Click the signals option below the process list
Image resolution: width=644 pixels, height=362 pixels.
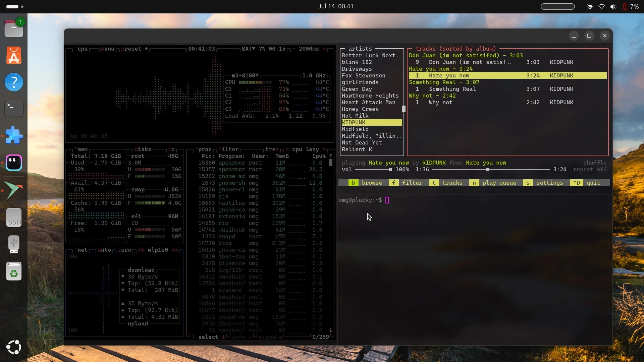pyautogui.click(x=270, y=337)
